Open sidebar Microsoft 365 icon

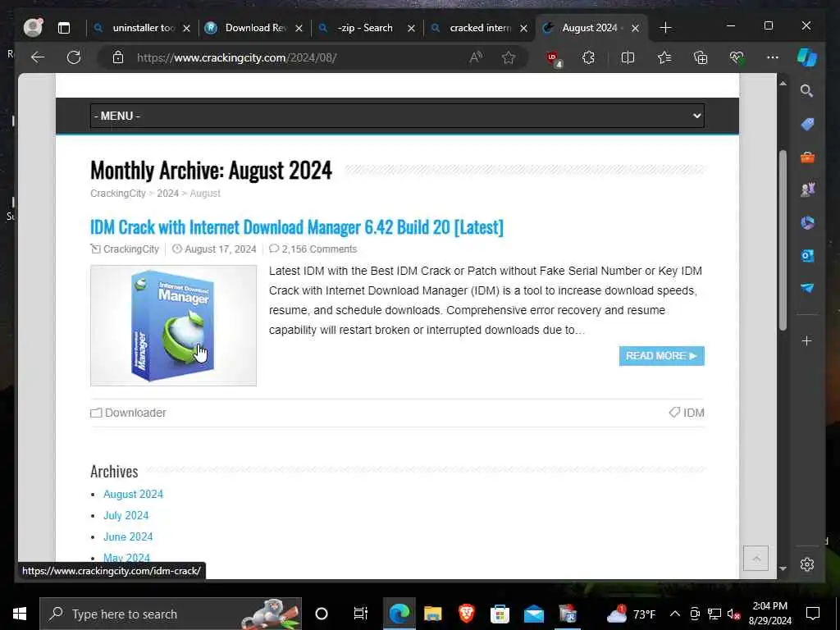pyautogui.click(x=807, y=222)
